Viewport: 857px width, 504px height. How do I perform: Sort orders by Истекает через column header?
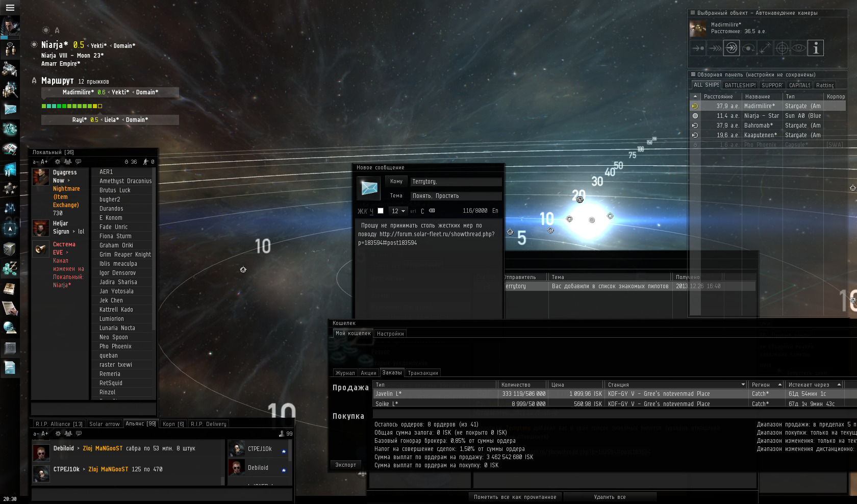814,385
